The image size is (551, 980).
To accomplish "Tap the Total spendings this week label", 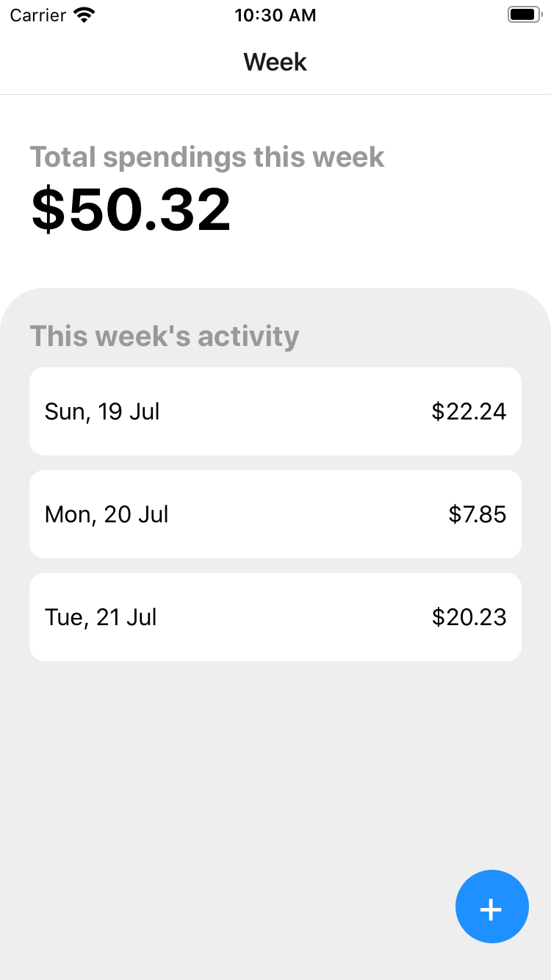I will tap(207, 157).
